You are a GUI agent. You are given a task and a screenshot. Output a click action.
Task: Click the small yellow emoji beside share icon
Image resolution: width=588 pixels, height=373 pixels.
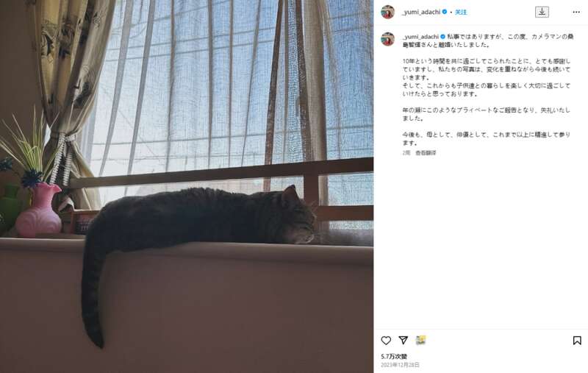tap(420, 340)
